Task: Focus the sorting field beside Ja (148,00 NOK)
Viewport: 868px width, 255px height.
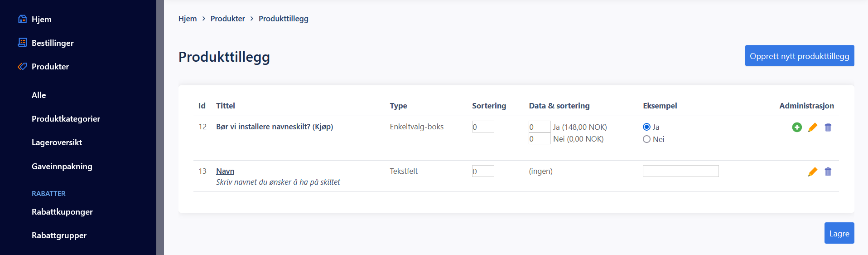Action: pyautogui.click(x=540, y=127)
